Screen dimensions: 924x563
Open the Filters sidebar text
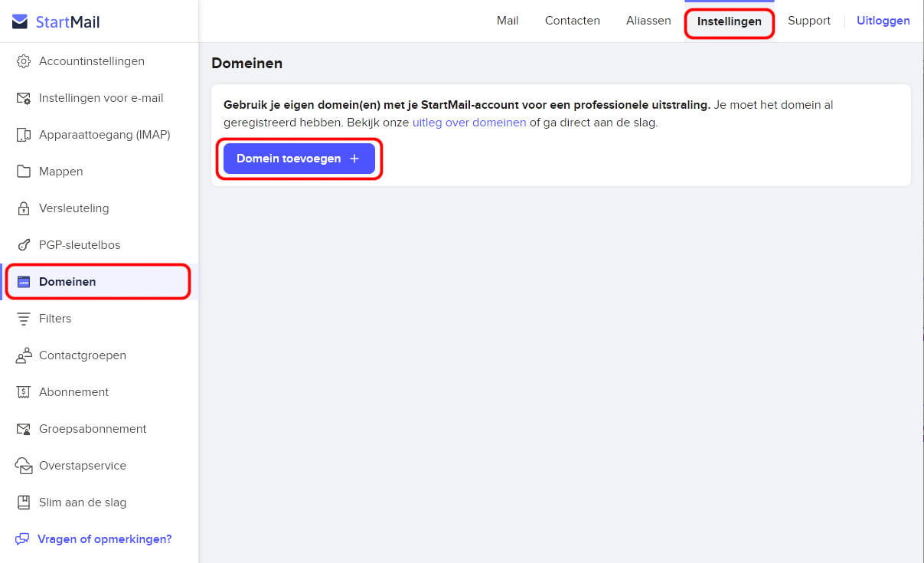pyautogui.click(x=55, y=319)
